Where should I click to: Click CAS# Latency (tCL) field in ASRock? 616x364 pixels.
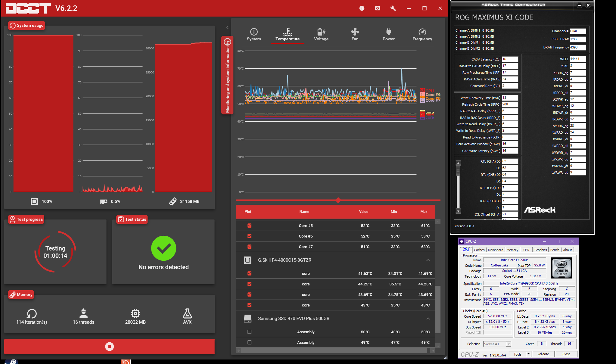(x=510, y=59)
